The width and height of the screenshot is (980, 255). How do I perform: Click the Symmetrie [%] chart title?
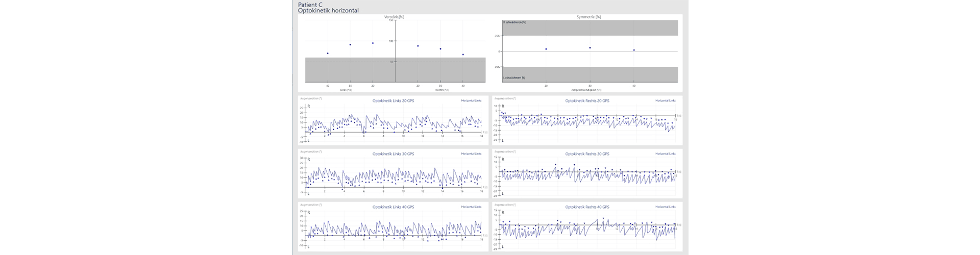(x=589, y=17)
